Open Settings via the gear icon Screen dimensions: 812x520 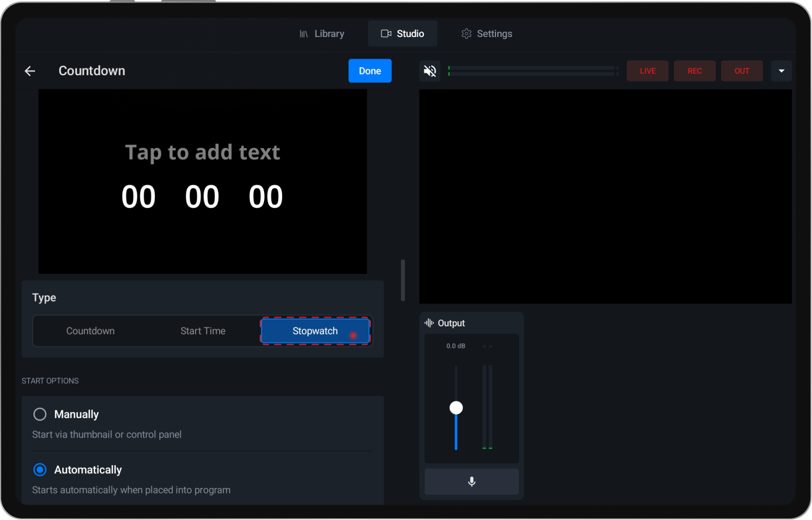pyautogui.click(x=466, y=33)
